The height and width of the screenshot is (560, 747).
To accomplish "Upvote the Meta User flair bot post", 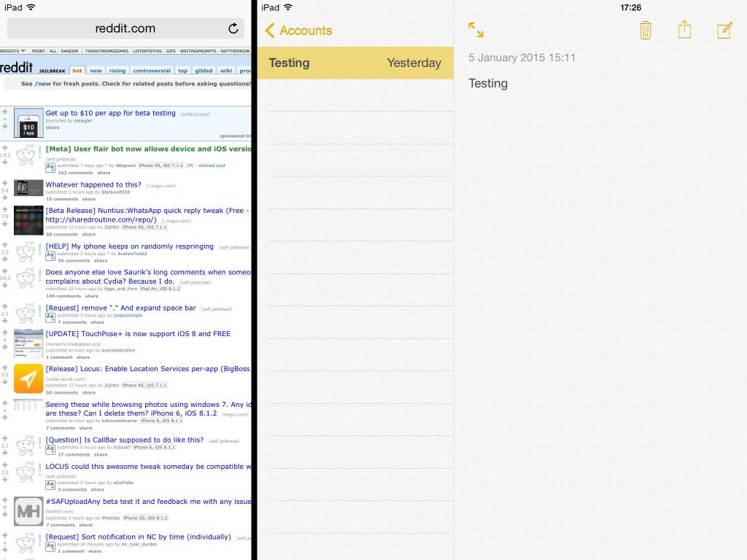I will point(5,148).
